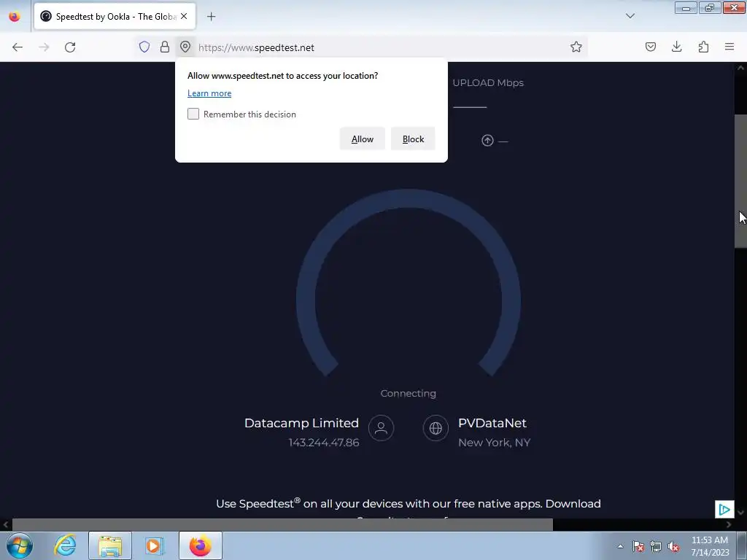Click the Datacamp Limited provider name

pos(301,423)
